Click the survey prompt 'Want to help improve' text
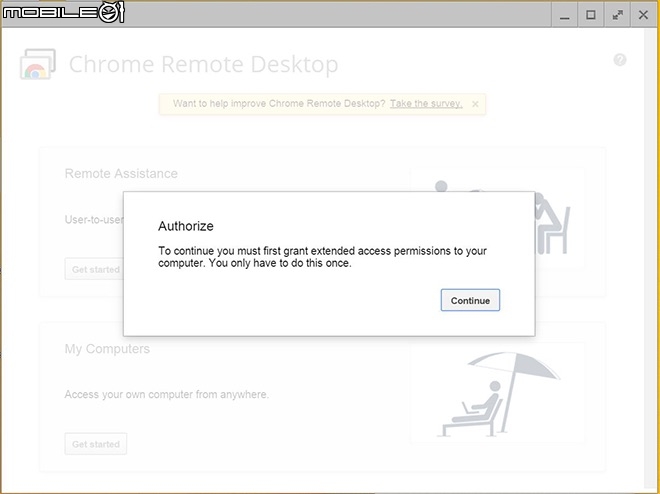660x494 pixels. pyautogui.click(x=279, y=104)
